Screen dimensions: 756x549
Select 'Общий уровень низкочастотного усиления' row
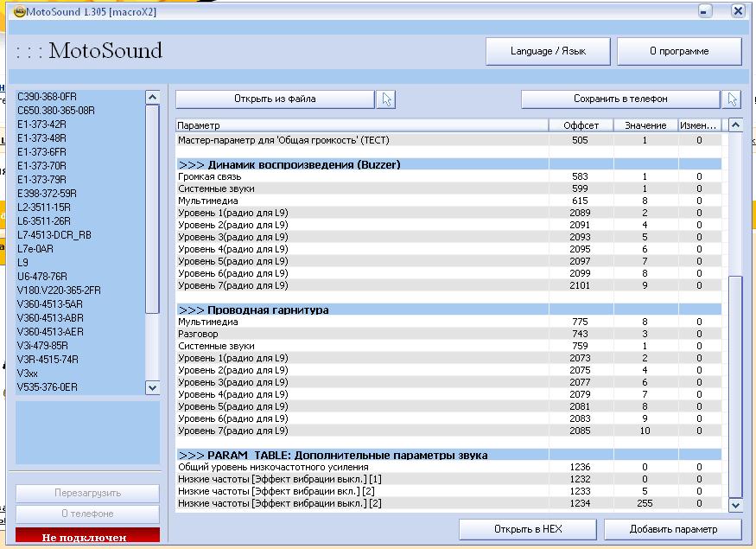pos(449,467)
